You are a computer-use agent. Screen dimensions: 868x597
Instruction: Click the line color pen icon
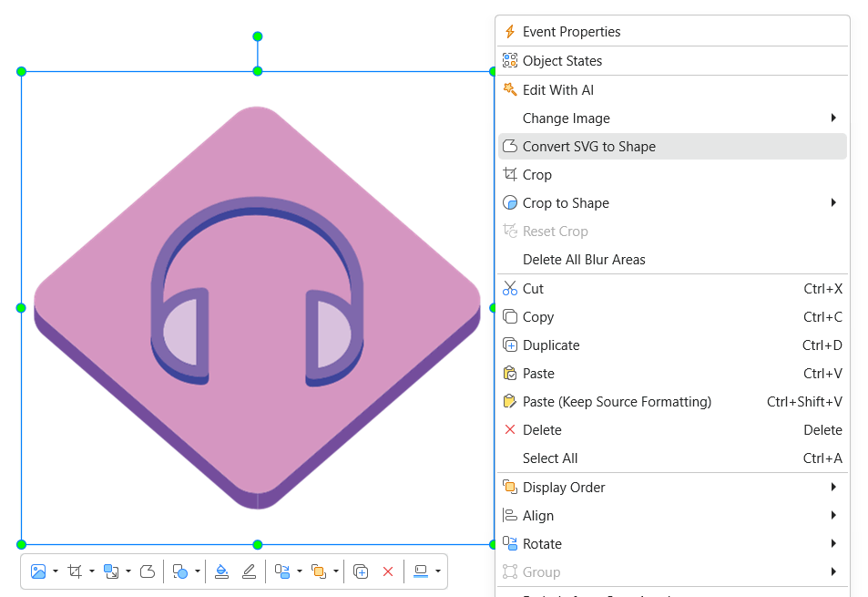250,571
